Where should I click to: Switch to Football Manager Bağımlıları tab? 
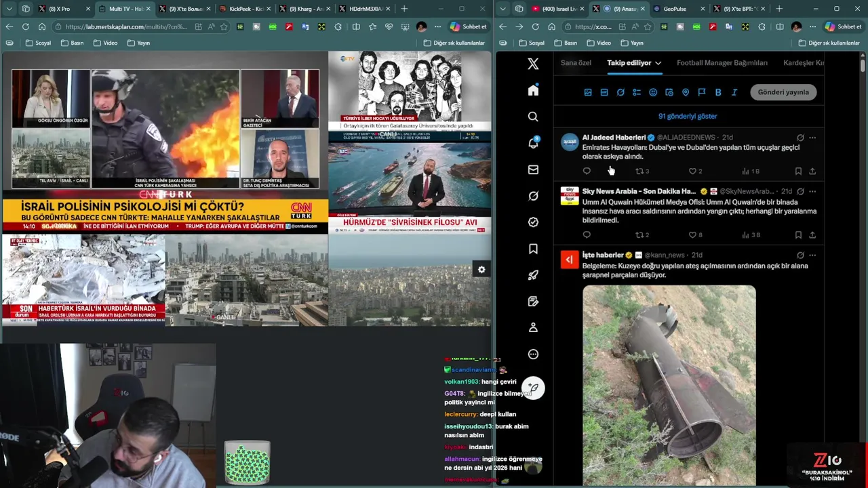tap(722, 63)
